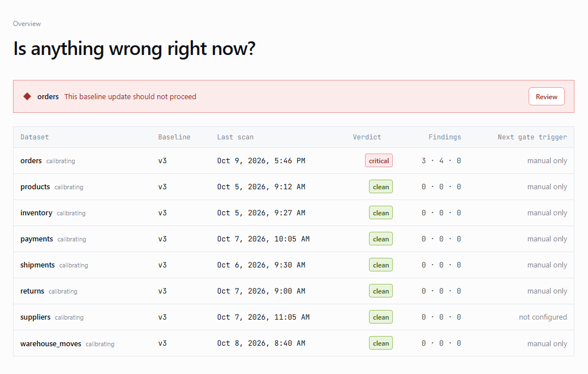Click 'This baseline update should not proceed' message
The width and height of the screenshot is (588, 374).
pos(130,96)
